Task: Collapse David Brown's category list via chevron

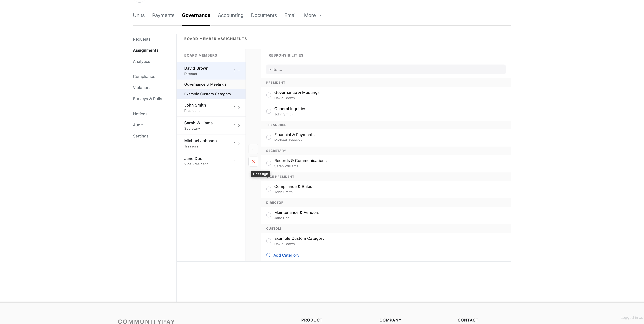Action: [x=239, y=71]
